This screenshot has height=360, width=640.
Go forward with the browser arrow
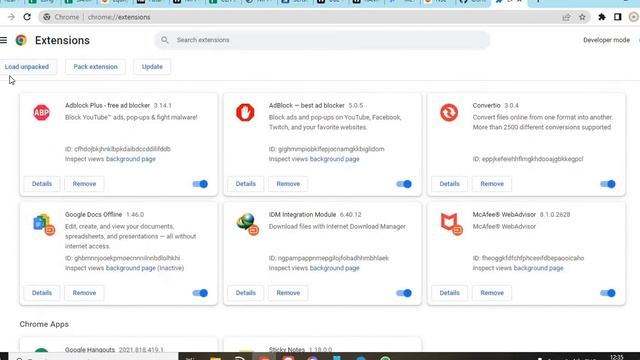point(11,17)
